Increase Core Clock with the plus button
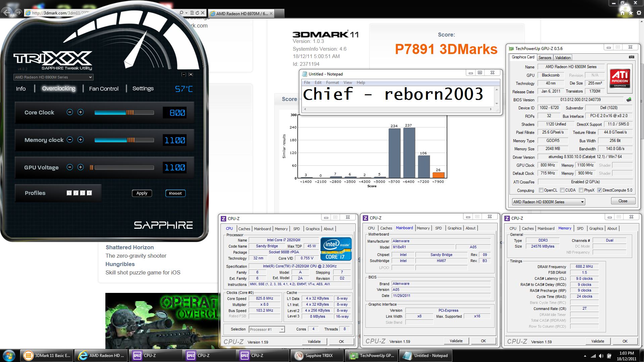 (81, 112)
